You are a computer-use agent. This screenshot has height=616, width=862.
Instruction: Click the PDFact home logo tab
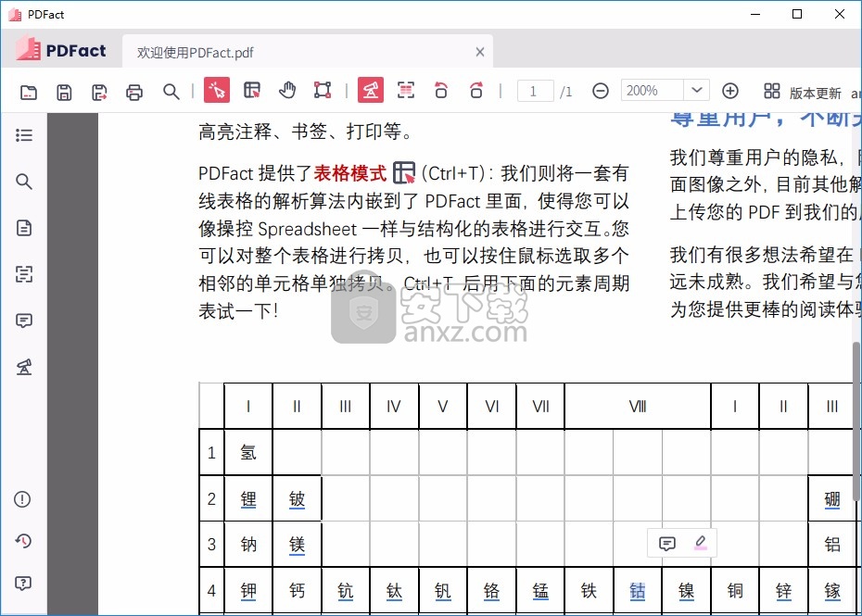click(61, 51)
